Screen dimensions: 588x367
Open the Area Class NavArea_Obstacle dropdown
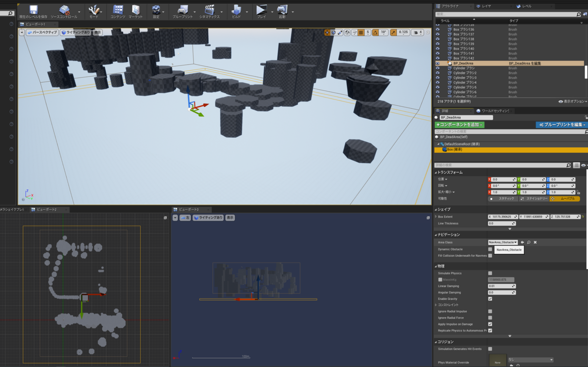(x=503, y=242)
